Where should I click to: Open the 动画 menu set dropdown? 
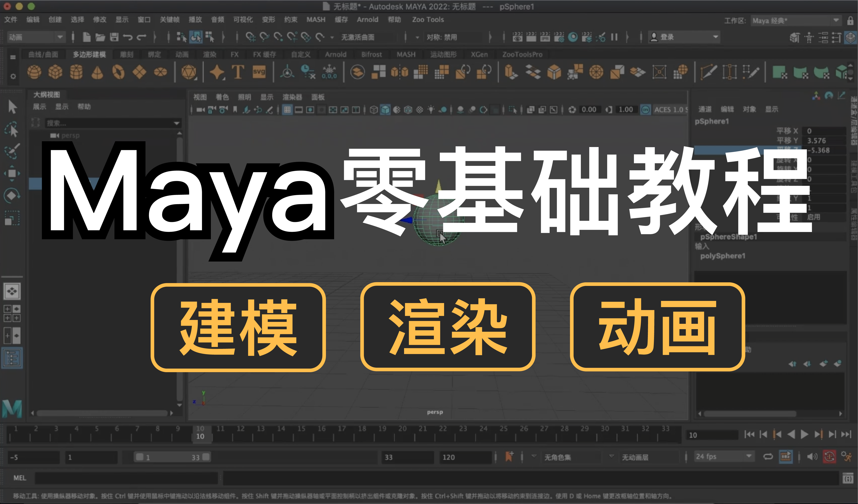click(36, 37)
